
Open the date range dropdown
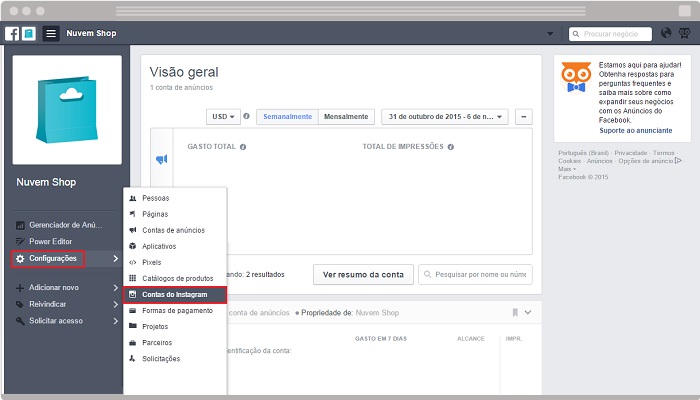[445, 117]
